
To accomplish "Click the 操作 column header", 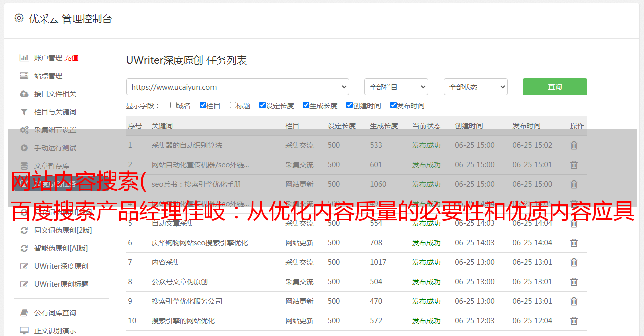I will pyautogui.click(x=577, y=126).
